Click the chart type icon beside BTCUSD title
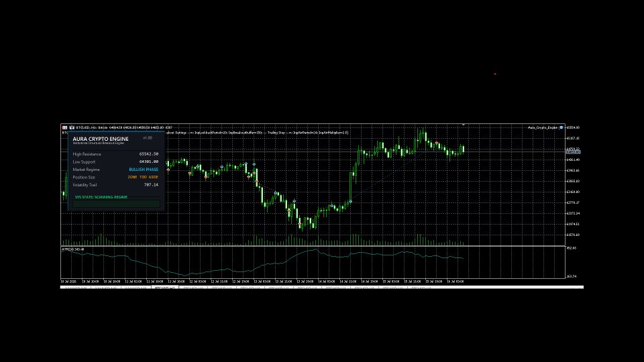This screenshot has width=644, height=362. tap(72, 127)
